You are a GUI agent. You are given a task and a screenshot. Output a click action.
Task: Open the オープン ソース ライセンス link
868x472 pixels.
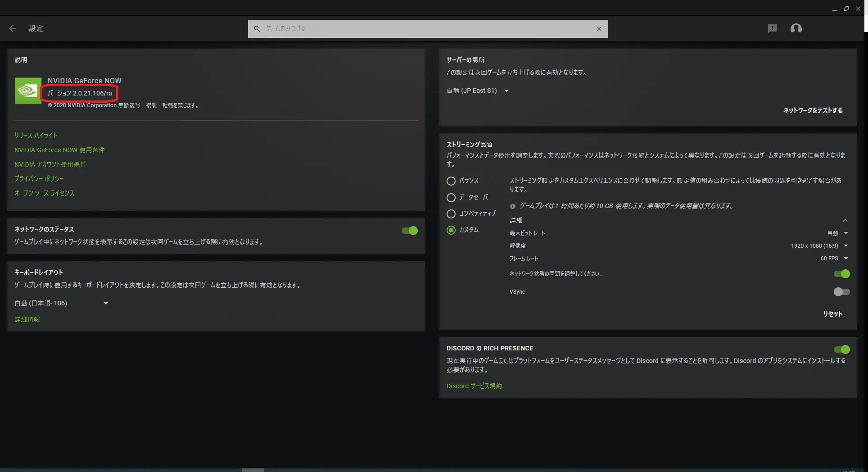pyautogui.click(x=45, y=193)
